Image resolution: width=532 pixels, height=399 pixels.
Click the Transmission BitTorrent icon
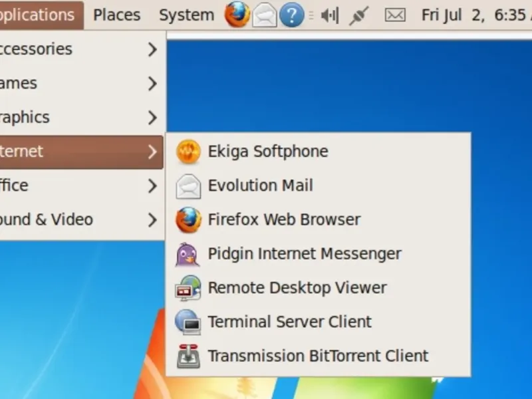[x=188, y=356]
